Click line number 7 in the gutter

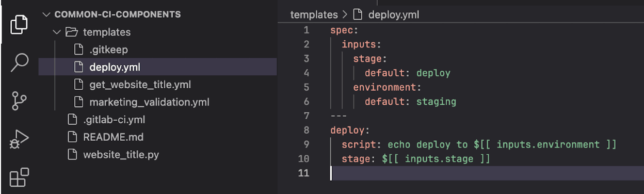point(307,116)
